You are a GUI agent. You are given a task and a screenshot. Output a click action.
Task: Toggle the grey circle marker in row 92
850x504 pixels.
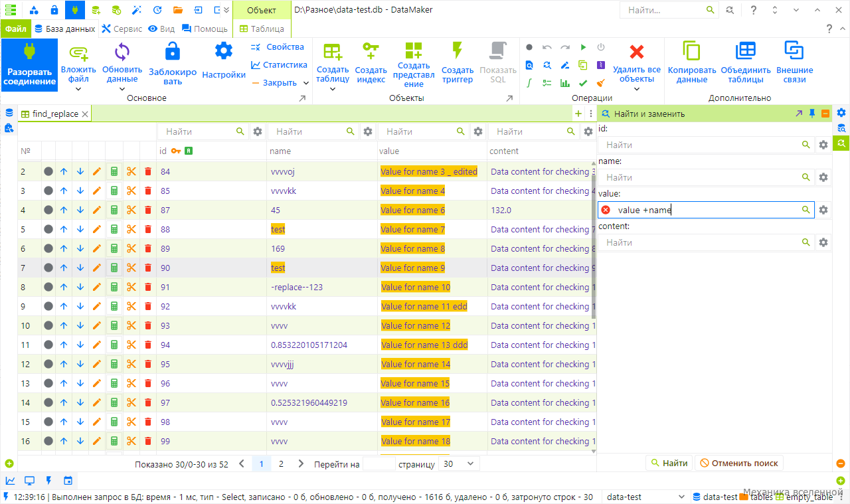coord(48,306)
